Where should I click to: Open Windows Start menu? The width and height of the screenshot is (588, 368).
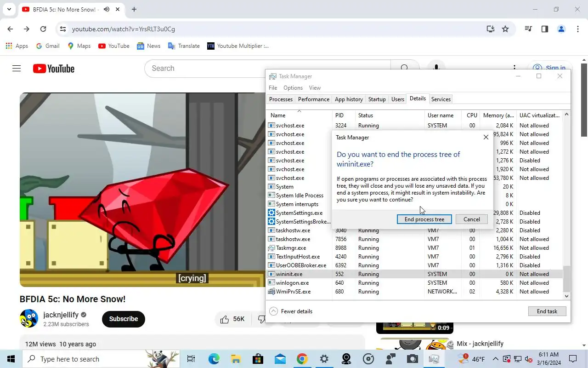coord(11,359)
